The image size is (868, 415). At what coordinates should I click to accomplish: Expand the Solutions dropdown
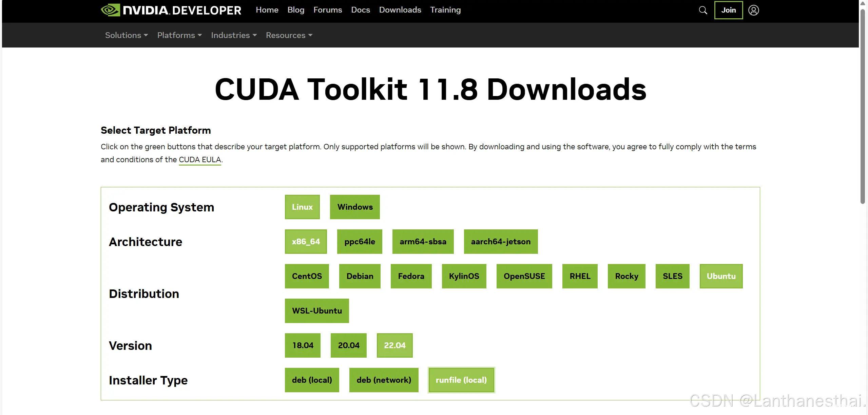point(127,35)
